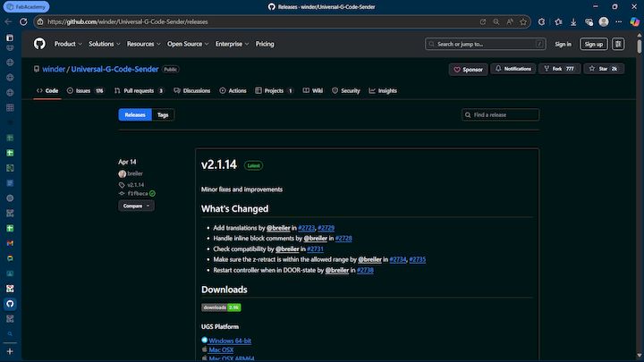
Task: Click the Sign up button
Action: pyautogui.click(x=594, y=44)
